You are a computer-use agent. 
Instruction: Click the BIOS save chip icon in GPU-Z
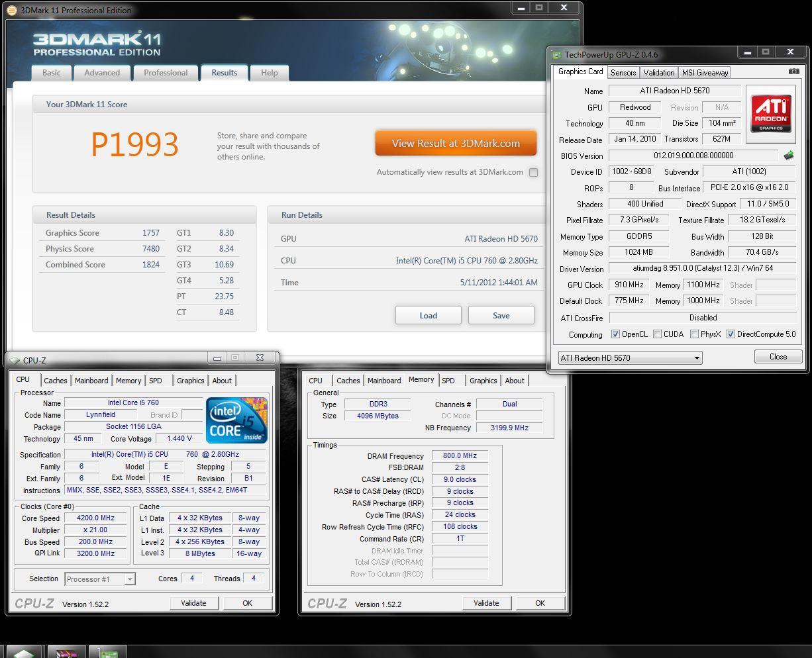(x=789, y=156)
